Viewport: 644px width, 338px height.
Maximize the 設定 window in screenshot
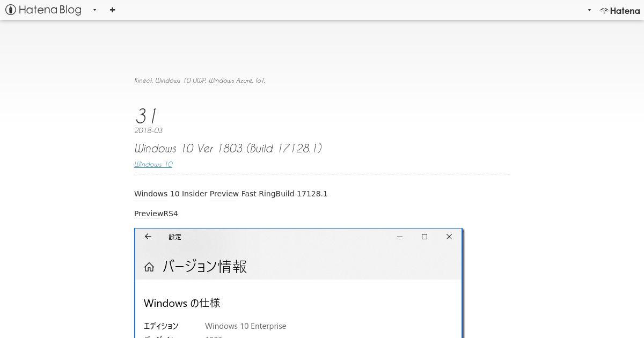pos(425,237)
